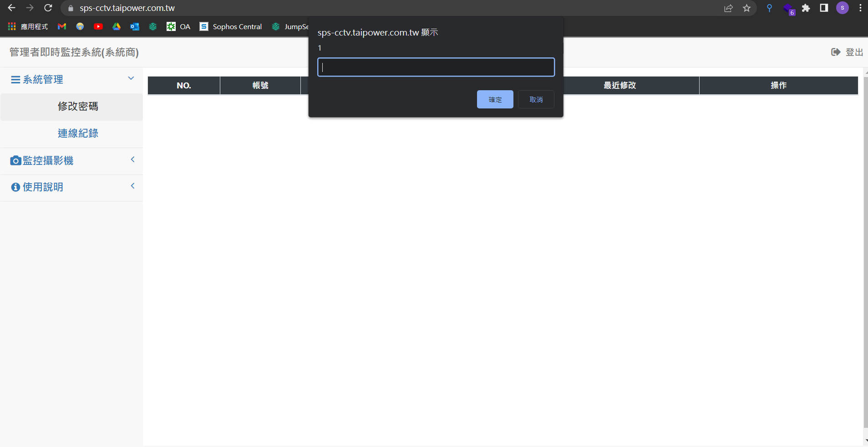
Task: Click the lock icon in the address bar
Action: click(71, 8)
